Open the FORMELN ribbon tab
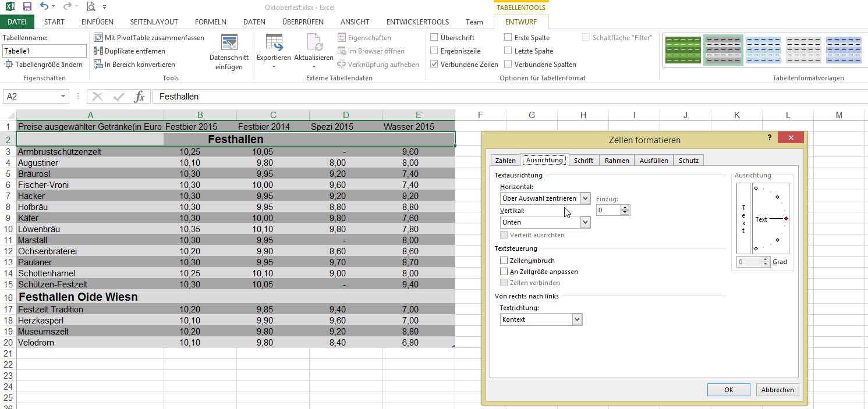Viewport: 868px width, 409px height. 211,22
